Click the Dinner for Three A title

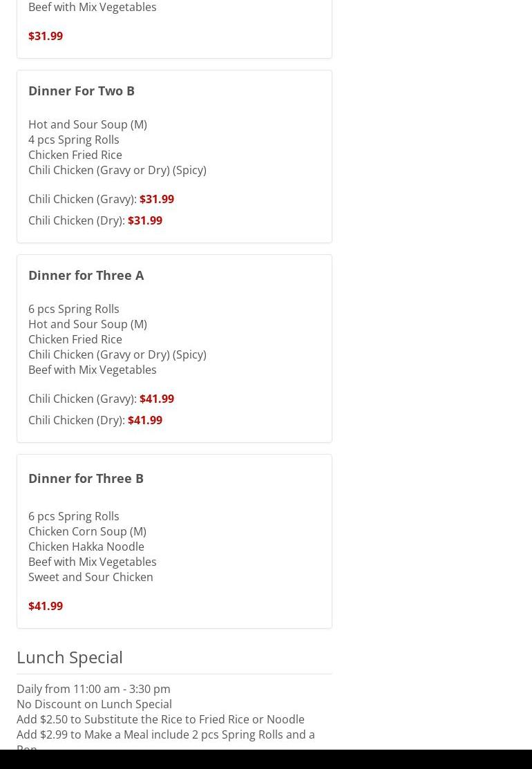(x=86, y=276)
